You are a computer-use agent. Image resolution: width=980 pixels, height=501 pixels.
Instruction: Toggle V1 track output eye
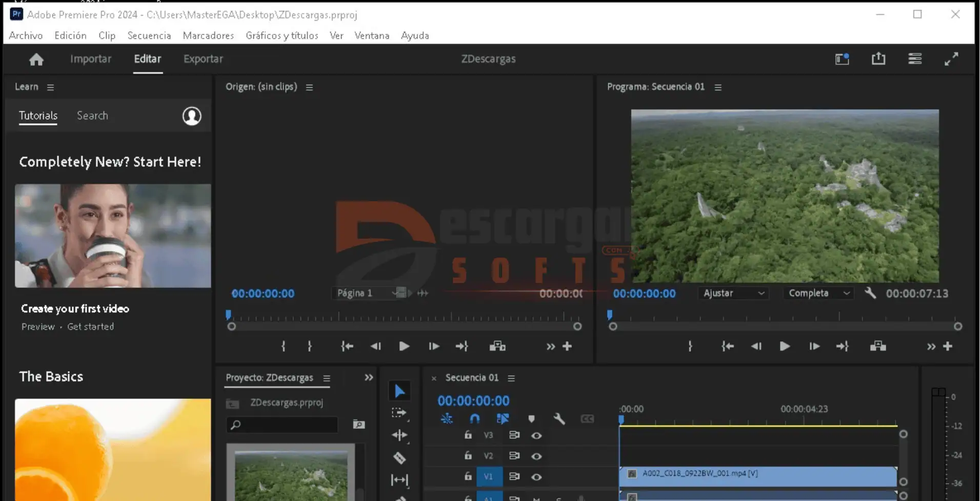pos(536,477)
